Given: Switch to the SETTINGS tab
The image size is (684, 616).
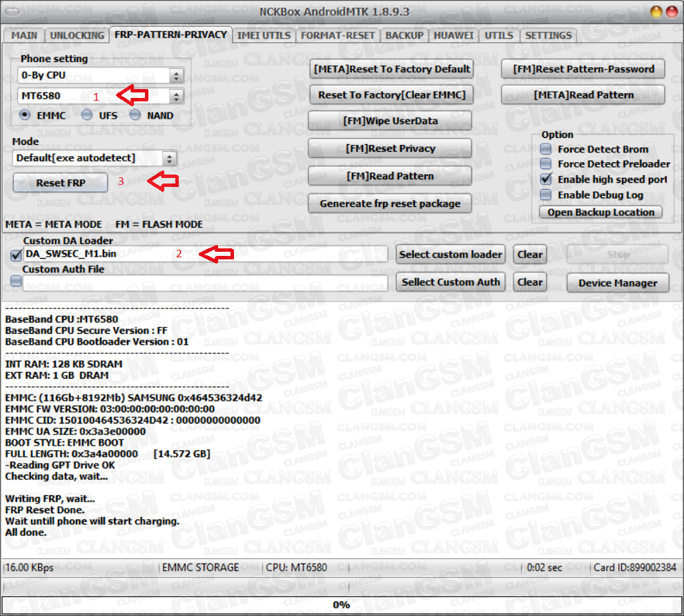Looking at the screenshot, I should [547, 35].
